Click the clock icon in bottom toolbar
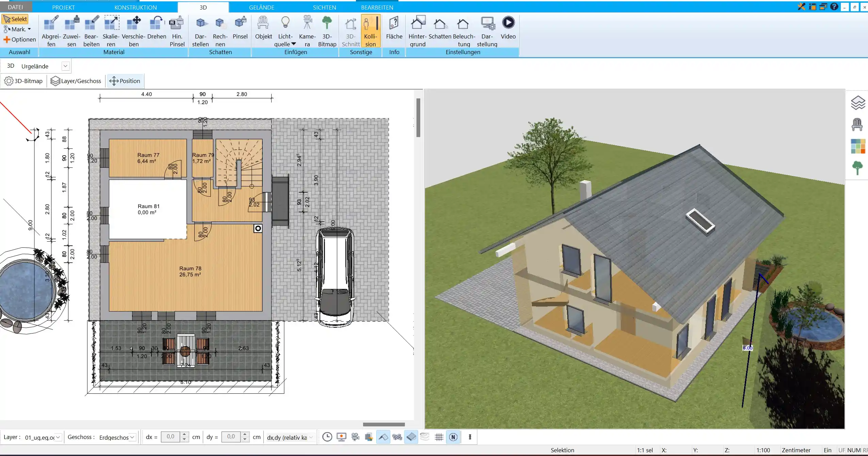 (x=327, y=437)
